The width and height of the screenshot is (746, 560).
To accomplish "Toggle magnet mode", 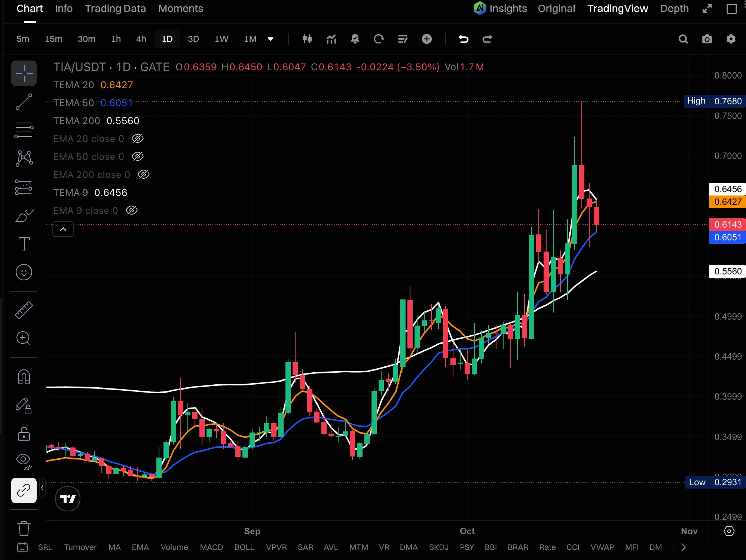I will pyautogui.click(x=24, y=376).
